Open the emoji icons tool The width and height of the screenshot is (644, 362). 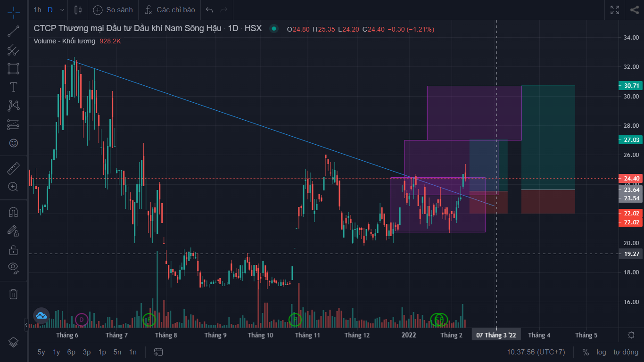[14, 143]
